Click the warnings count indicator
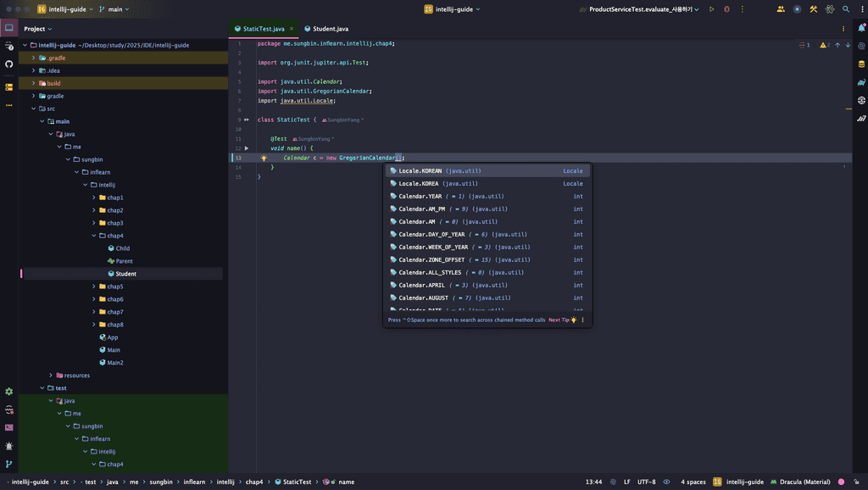This screenshot has height=490, width=868. click(x=825, y=46)
